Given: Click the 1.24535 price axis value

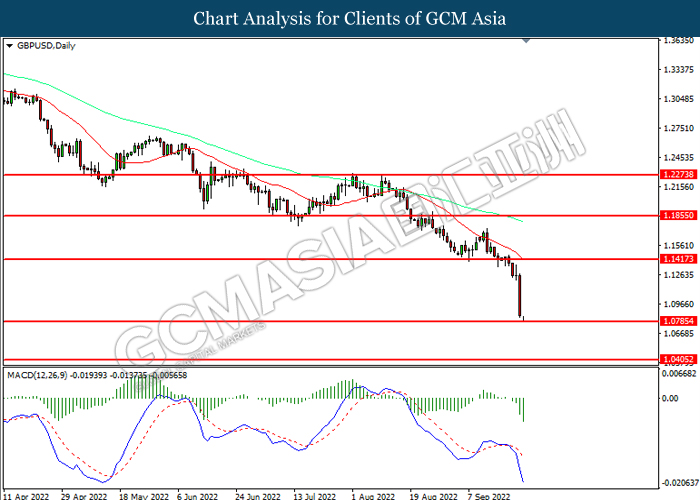Looking at the screenshot, I should [679, 158].
